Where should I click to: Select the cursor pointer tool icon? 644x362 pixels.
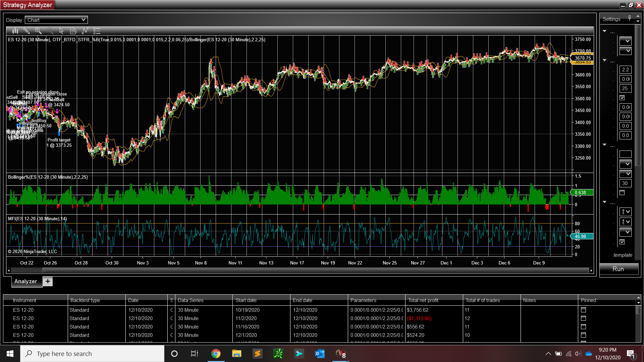61,31
